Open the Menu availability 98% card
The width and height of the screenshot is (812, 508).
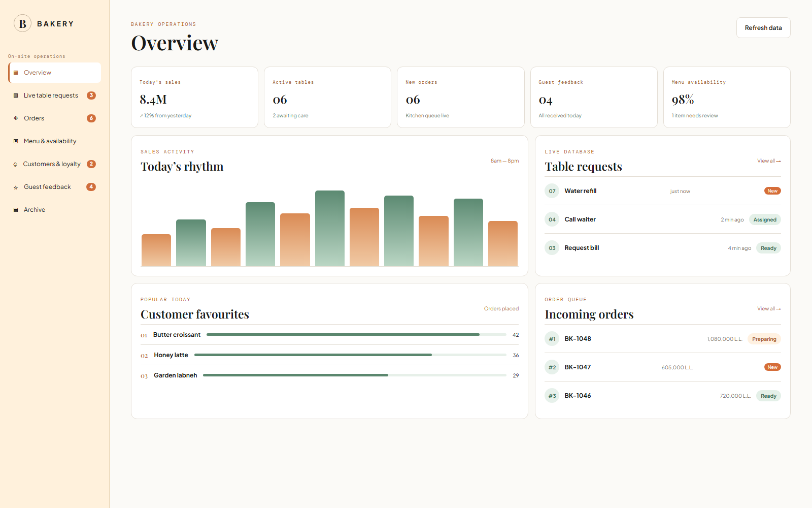tap(727, 98)
